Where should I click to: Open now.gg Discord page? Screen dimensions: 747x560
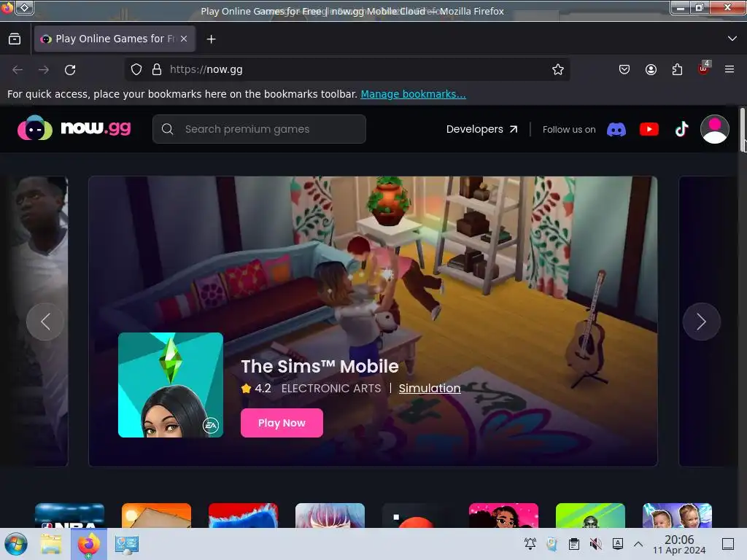click(x=616, y=129)
